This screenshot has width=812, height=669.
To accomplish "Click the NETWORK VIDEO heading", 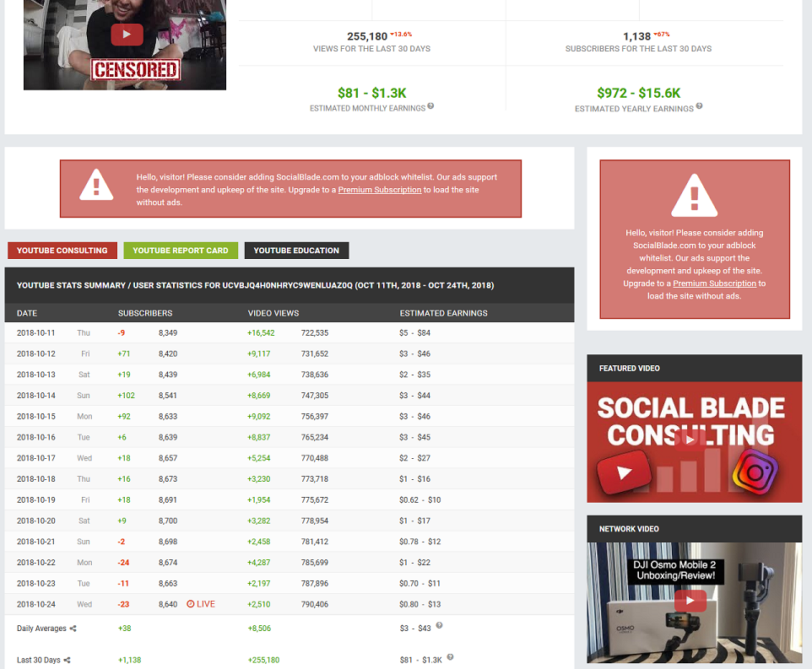I will point(629,529).
